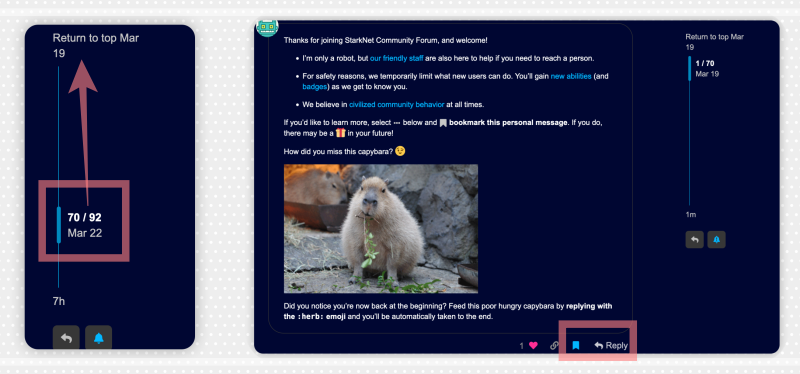Viewport: 800px width, 374px height.
Task: Click the 'Mar 19' date under 1 / 70
Action: coord(707,74)
